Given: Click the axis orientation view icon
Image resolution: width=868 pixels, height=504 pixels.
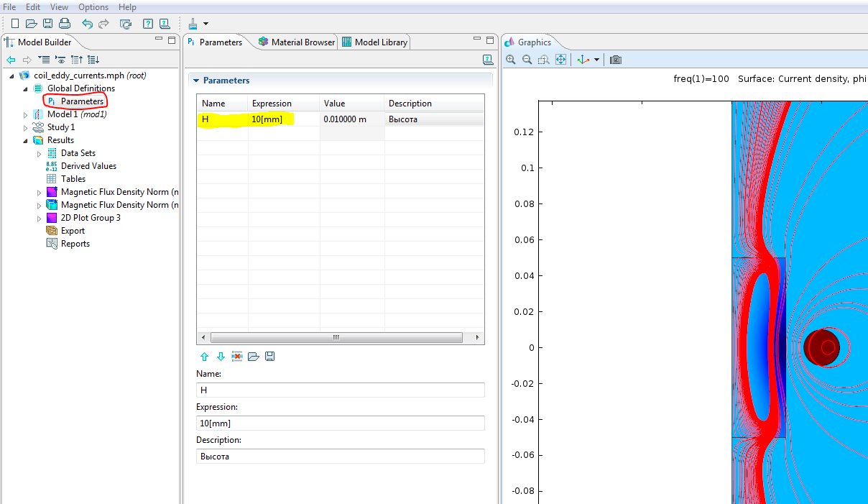Looking at the screenshot, I should point(583,60).
